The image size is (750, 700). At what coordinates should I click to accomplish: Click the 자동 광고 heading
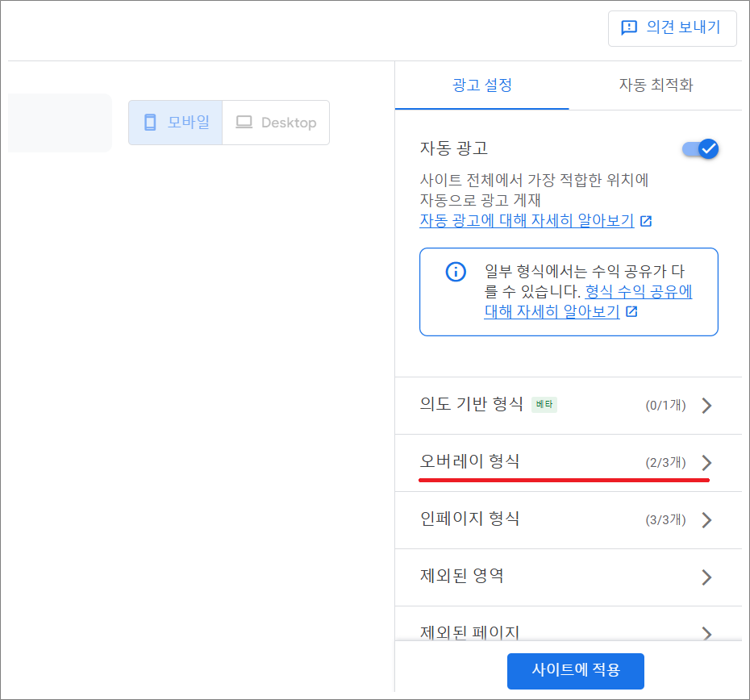point(453,148)
